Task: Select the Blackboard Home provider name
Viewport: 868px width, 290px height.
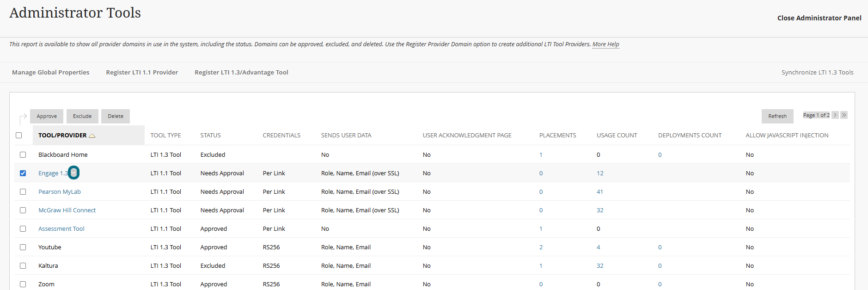Action: tap(63, 154)
